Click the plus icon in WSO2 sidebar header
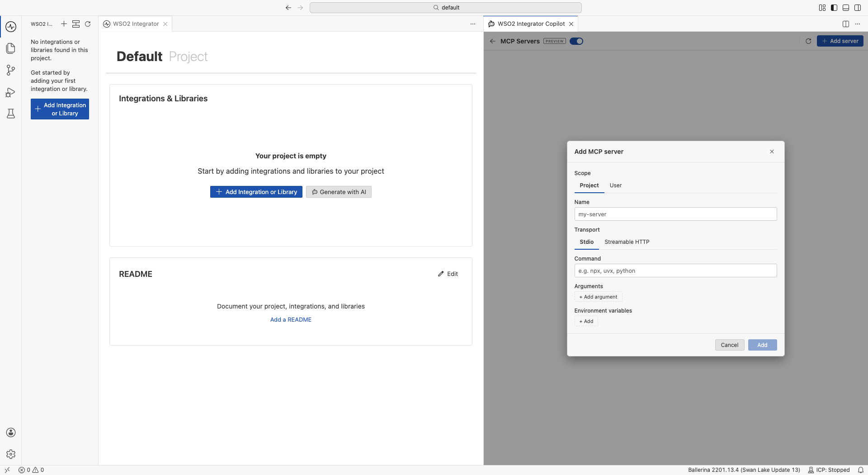The height and width of the screenshot is (475, 868). coord(64,24)
